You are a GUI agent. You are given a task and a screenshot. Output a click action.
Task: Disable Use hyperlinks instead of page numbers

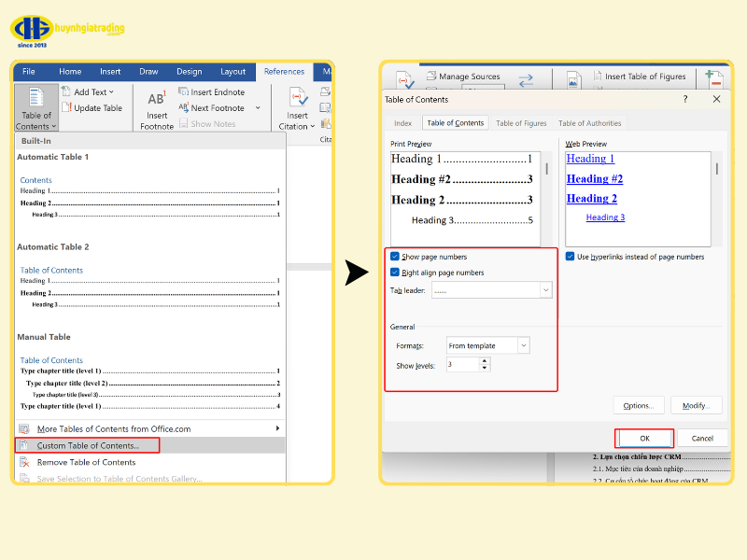pos(571,257)
